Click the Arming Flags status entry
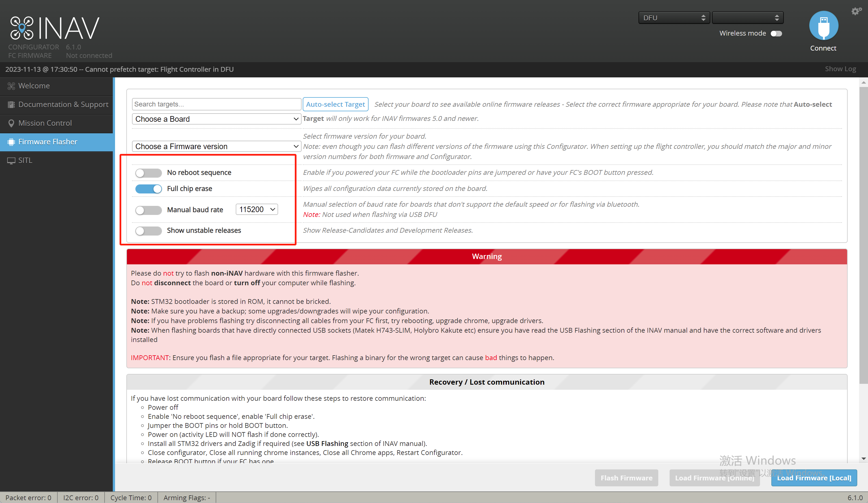868x503 pixels. point(186,497)
